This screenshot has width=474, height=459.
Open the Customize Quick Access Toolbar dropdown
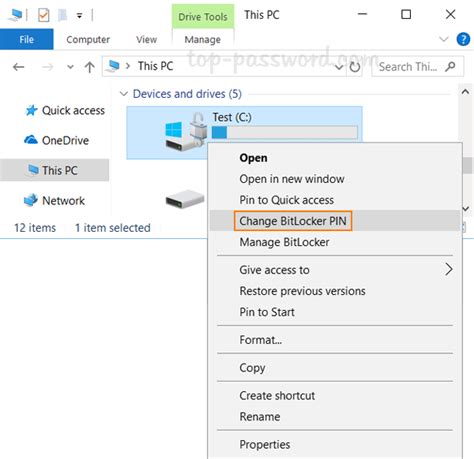(x=79, y=15)
